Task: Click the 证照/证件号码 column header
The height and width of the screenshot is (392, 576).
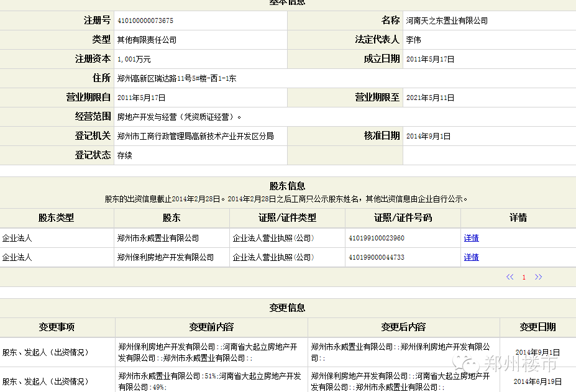Action: 403,218
